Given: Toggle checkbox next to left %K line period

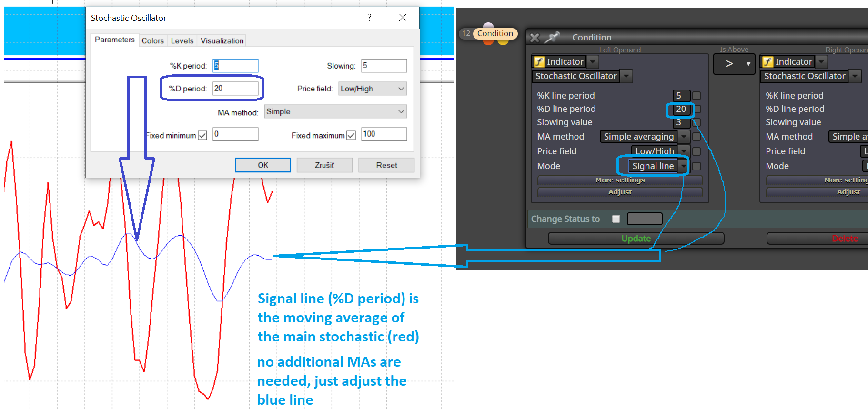Looking at the screenshot, I should [x=696, y=96].
